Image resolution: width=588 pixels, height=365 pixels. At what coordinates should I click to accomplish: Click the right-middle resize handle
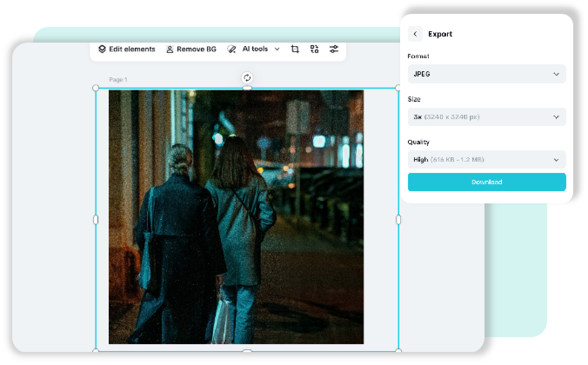point(398,220)
